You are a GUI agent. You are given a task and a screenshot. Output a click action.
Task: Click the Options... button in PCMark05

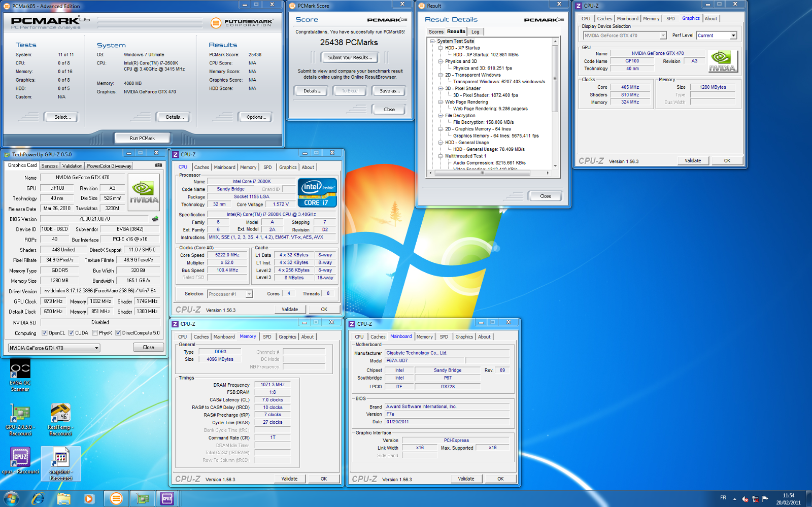[x=256, y=117]
